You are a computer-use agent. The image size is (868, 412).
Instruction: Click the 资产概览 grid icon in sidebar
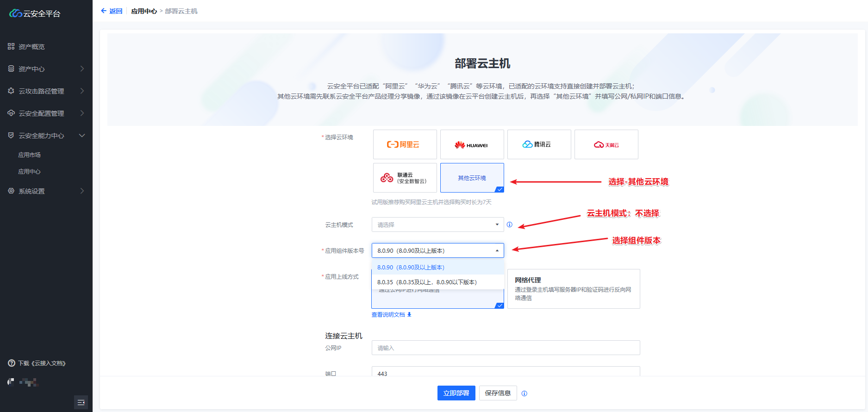pos(11,46)
